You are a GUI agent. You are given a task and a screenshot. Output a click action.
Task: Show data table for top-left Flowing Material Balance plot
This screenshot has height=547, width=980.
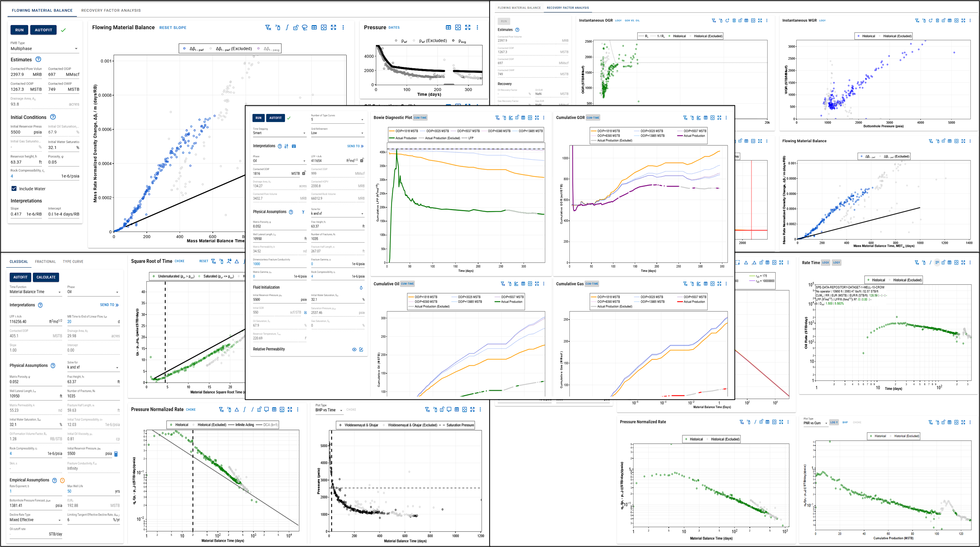click(x=314, y=27)
